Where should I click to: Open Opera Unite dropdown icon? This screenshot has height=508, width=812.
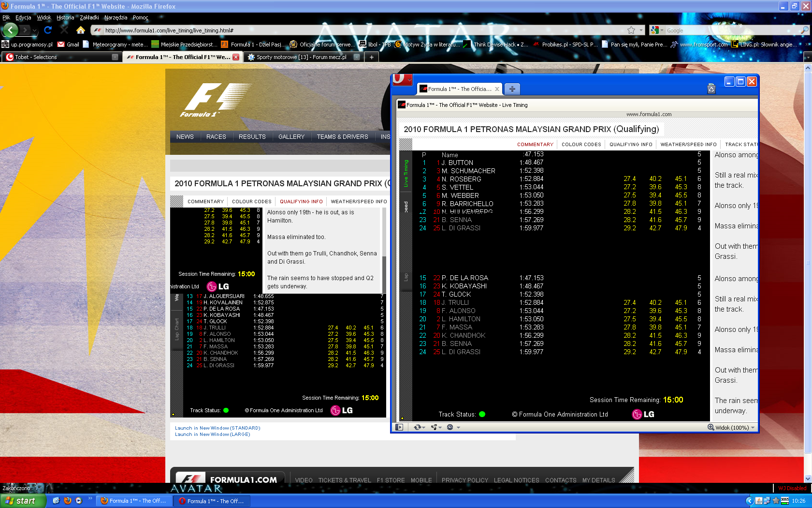coord(436,427)
